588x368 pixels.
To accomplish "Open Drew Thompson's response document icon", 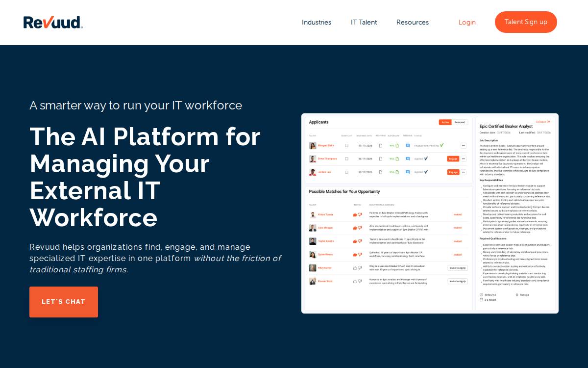I will pyautogui.click(x=381, y=159).
